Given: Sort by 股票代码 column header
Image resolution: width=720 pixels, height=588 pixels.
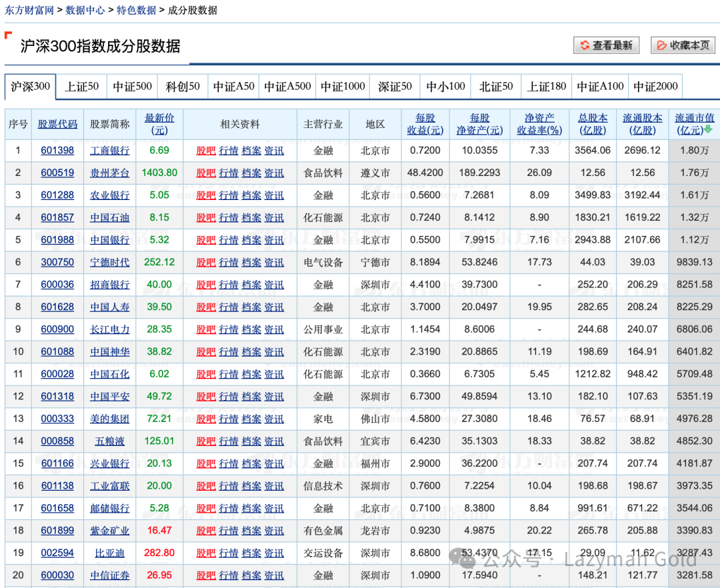Looking at the screenshot, I should (x=57, y=125).
